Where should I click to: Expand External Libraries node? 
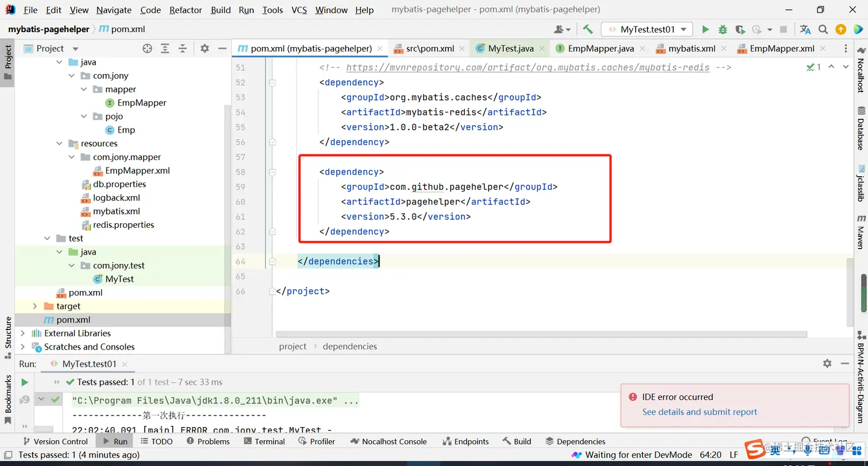(x=23, y=333)
